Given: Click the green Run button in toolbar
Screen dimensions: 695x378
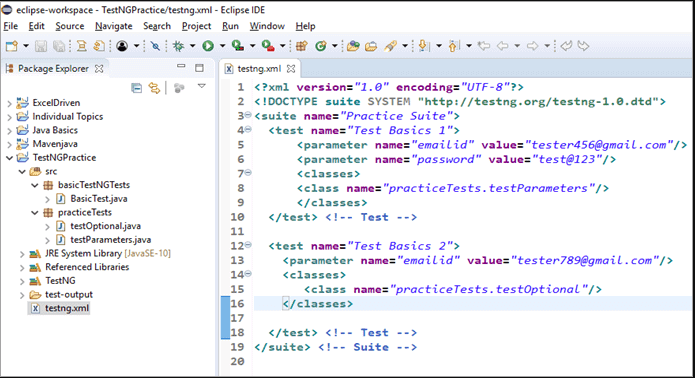Looking at the screenshot, I should 208,46.
